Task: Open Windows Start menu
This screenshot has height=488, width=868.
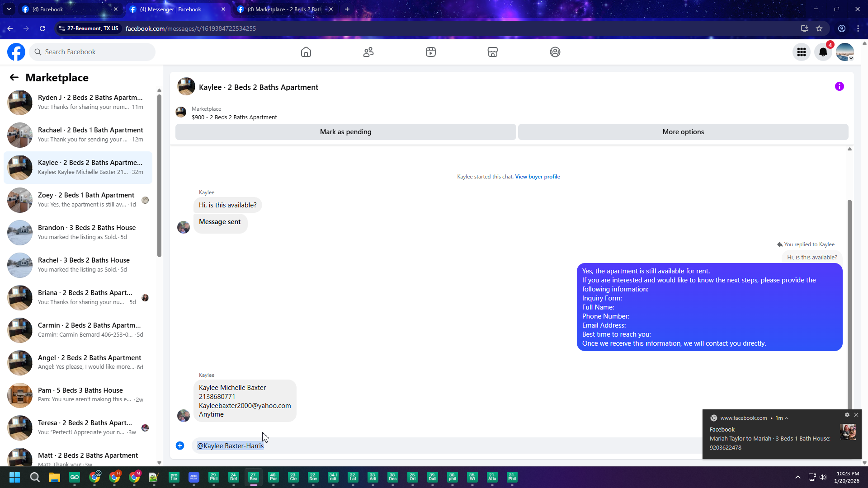Action: 14,477
